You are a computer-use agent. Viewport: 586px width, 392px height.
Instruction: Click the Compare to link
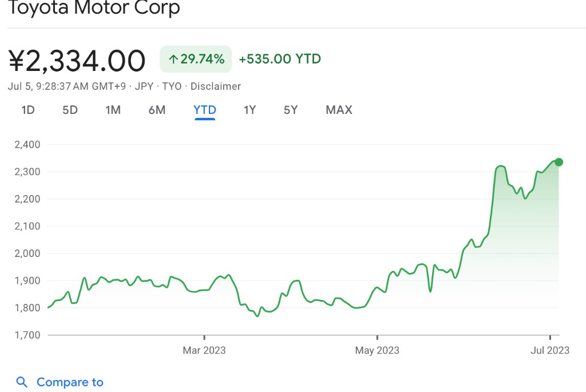pos(70,382)
